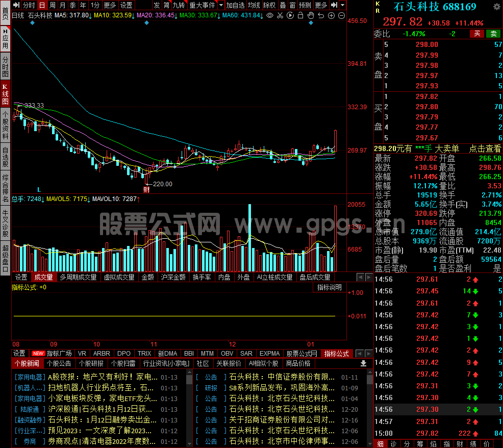Add stock via 加自选 button
The image size is (503, 448).
click(x=236, y=5)
